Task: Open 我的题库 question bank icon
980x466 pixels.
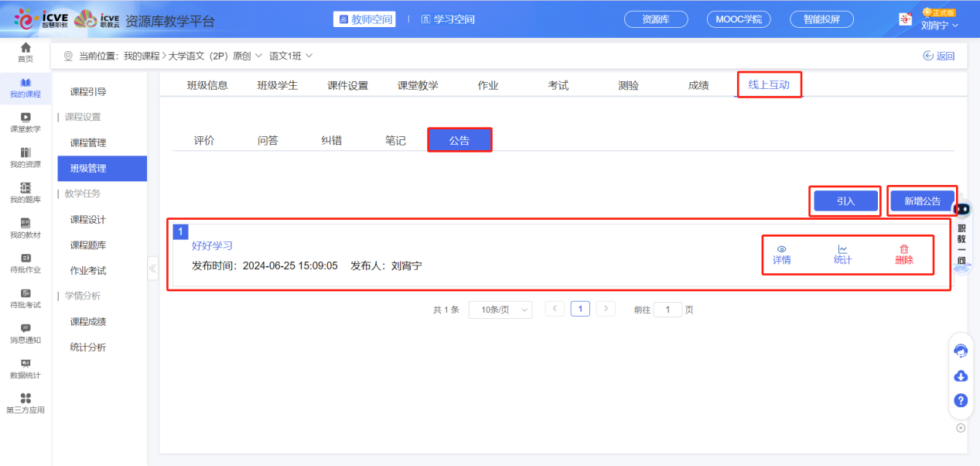Action: [x=26, y=191]
